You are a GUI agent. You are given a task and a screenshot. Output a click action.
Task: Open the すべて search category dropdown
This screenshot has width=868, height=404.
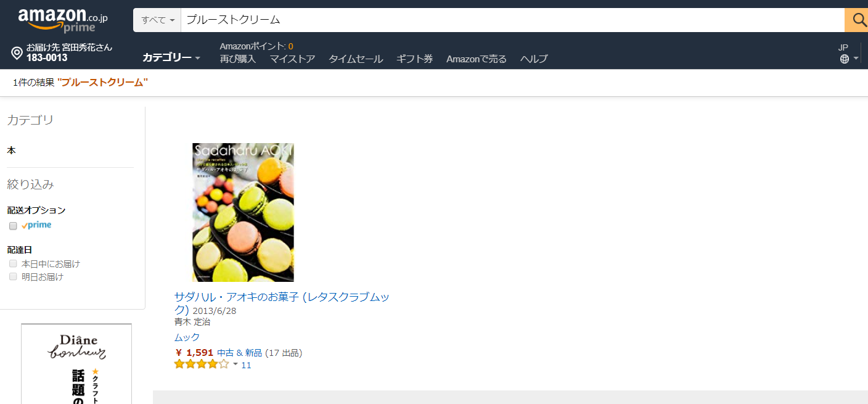pos(157,20)
